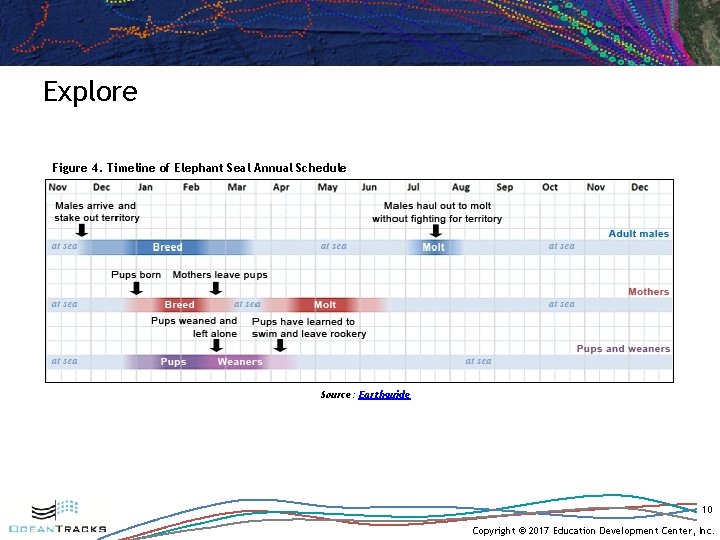Open the Earthguide source link
Screen dimensions: 720x540
384,394
